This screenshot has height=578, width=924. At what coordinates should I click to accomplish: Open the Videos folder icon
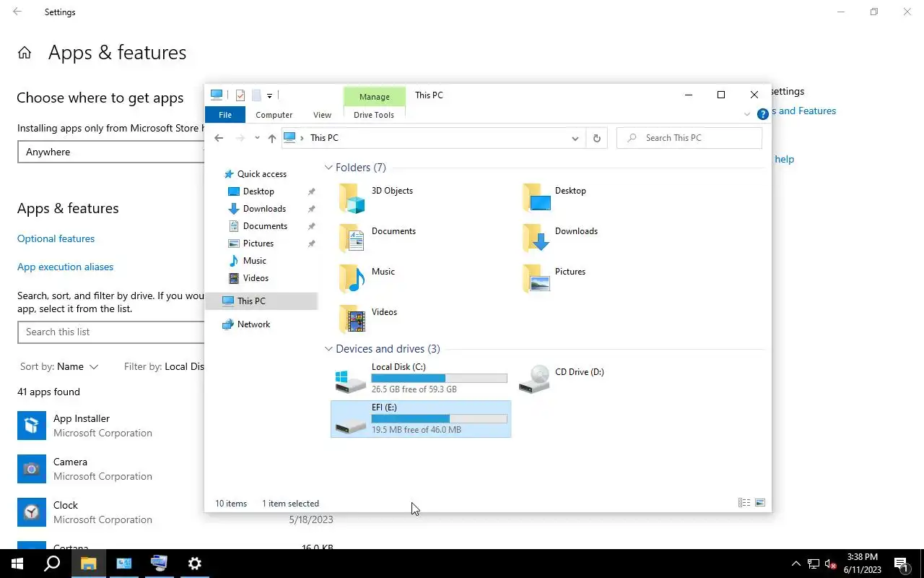click(352, 319)
